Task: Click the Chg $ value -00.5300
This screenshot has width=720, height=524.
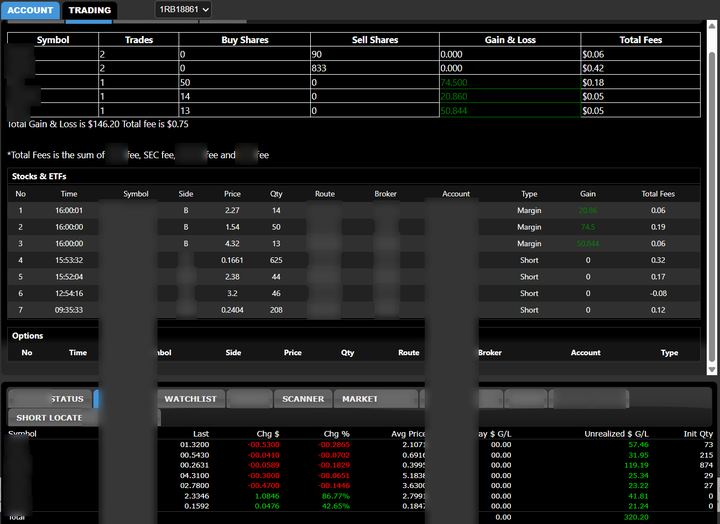Action: pos(264,445)
